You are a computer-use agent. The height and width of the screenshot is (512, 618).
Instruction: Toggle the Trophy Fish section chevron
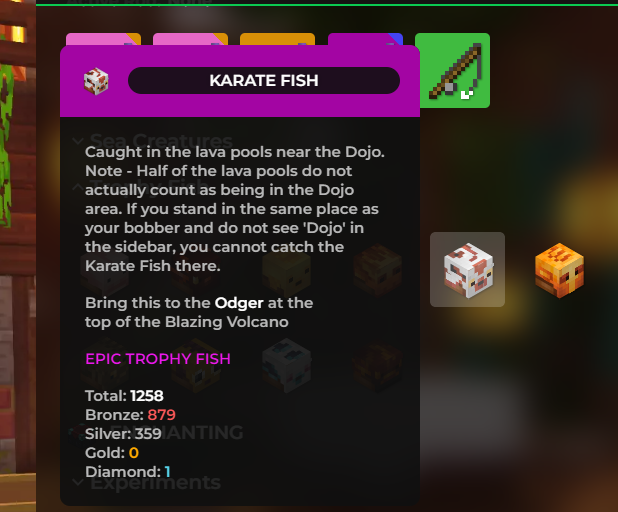pyautogui.click(x=78, y=187)
